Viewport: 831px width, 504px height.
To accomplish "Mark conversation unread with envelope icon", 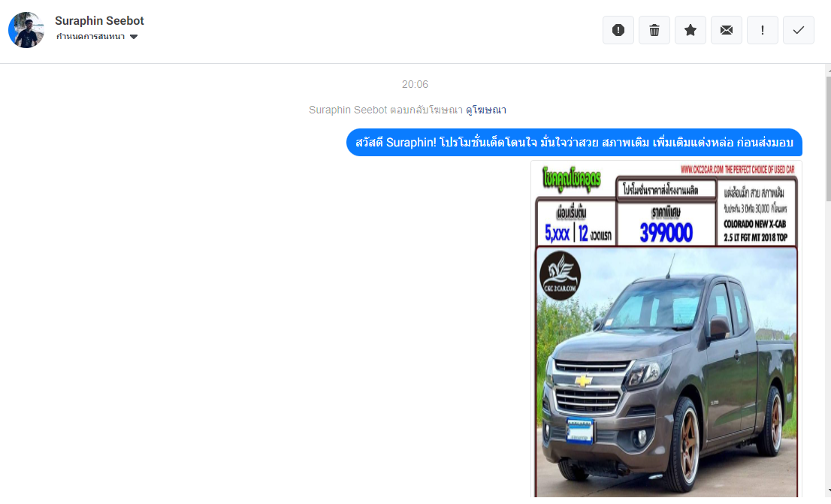I will pyautogui.click(x=726, y=30).
